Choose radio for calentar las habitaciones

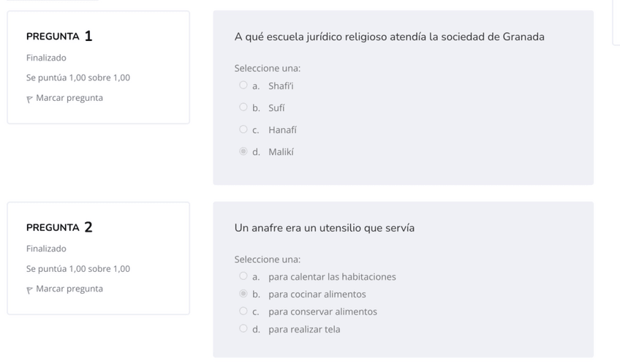tap(243, 276)
